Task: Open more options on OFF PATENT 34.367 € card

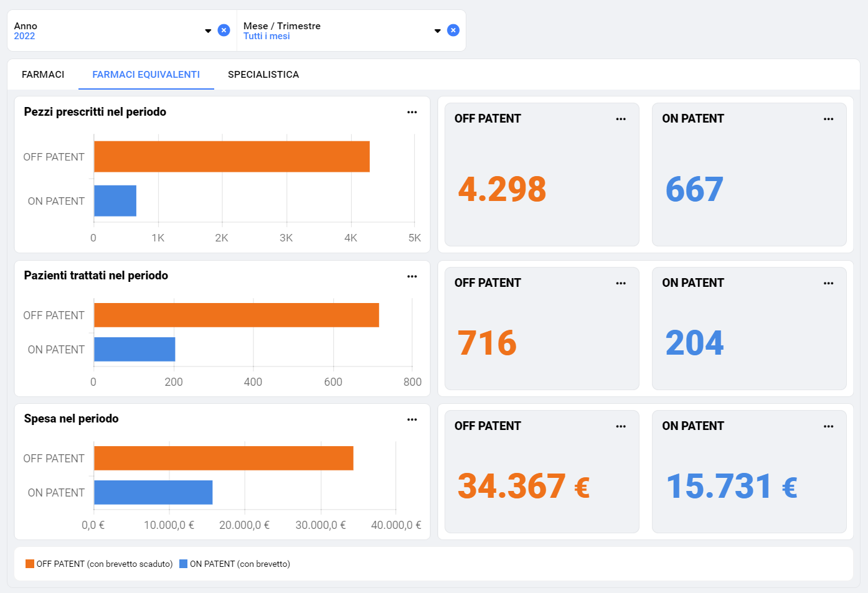Action: [620, 427]
